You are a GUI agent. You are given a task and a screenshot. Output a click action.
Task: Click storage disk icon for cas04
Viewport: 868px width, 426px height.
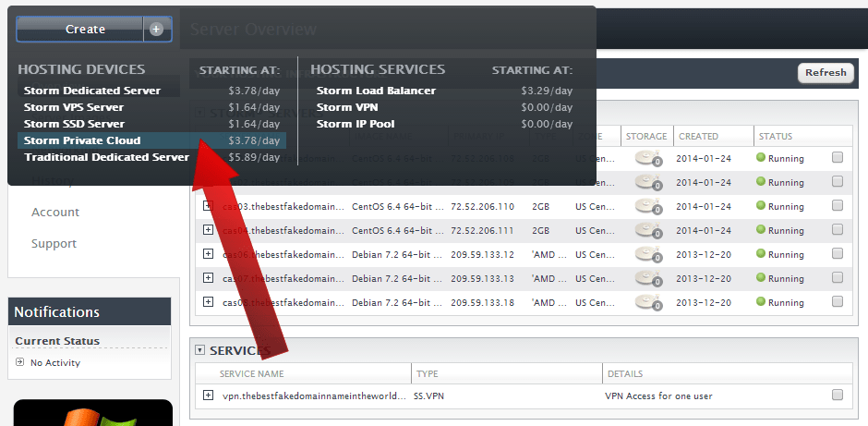coord(648,230)
